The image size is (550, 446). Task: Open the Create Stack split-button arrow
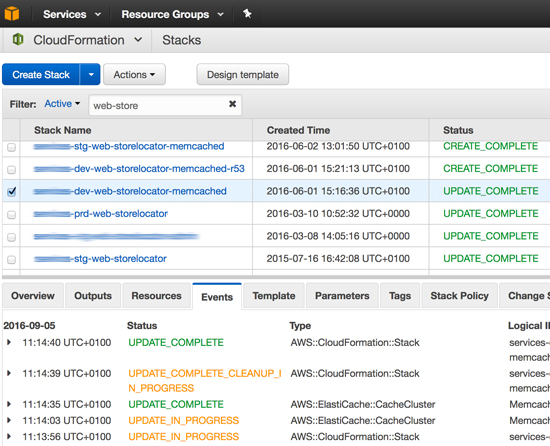tap(91, 74)
